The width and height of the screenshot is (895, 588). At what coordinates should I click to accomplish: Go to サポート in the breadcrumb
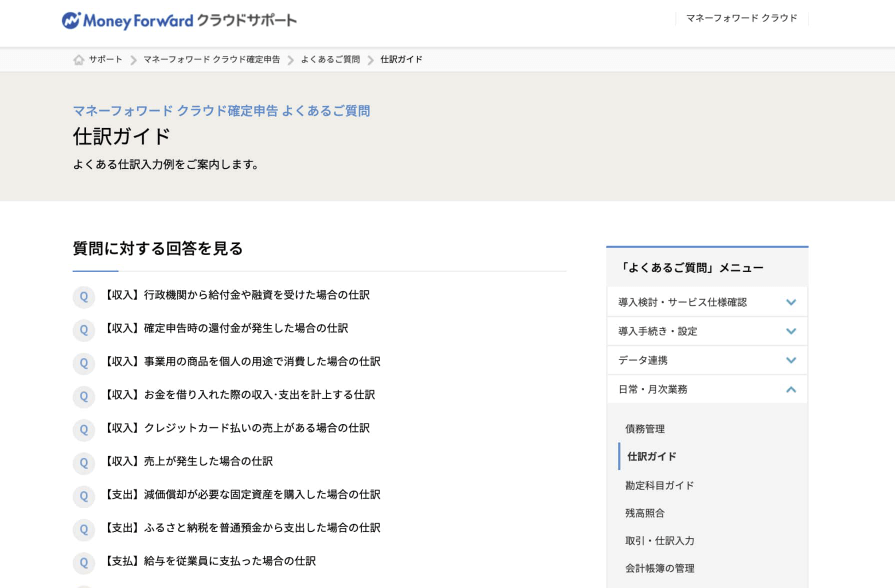(x=106, y=59)
